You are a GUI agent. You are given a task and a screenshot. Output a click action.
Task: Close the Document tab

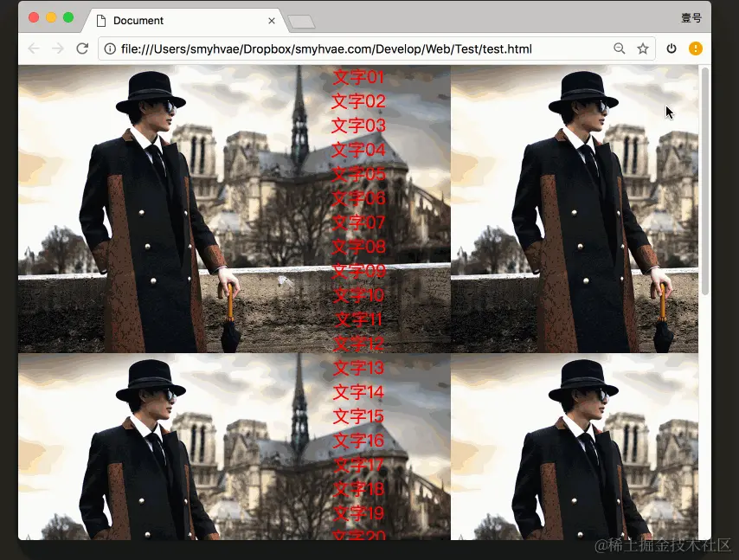[272, 21]
